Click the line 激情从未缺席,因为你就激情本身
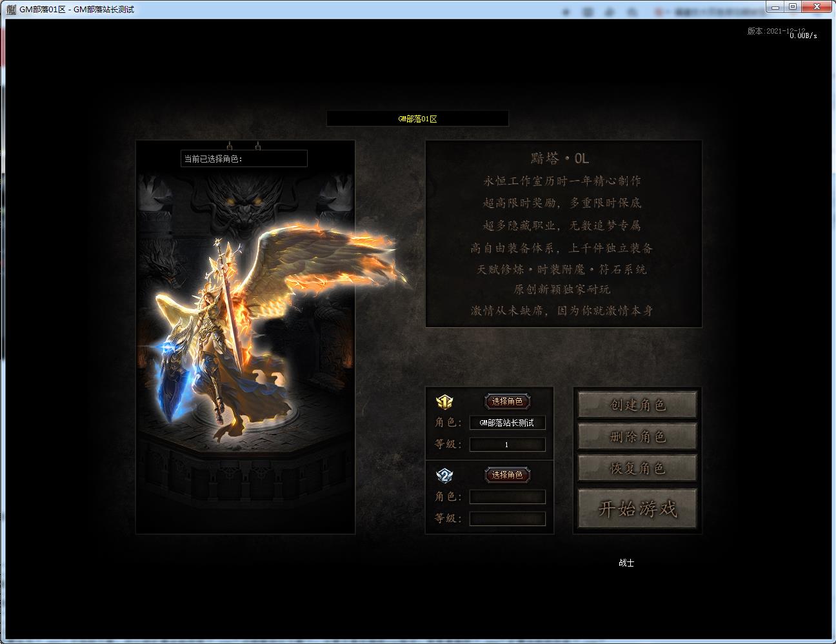Screen dimensions: 836x644 coord(562,310)
